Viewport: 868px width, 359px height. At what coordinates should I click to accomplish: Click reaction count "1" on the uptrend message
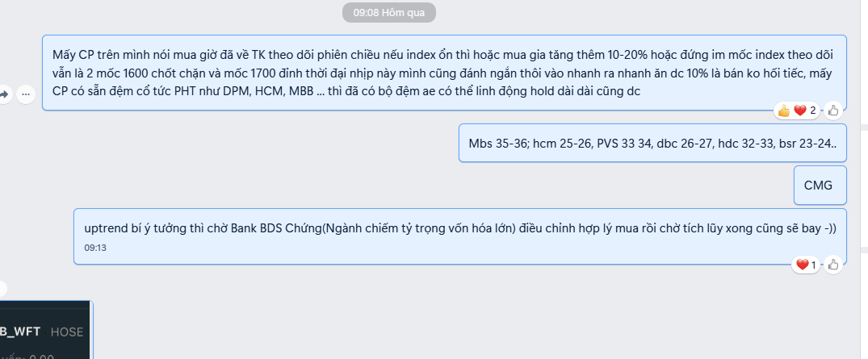pyautogui.click(x=813, y=264)
